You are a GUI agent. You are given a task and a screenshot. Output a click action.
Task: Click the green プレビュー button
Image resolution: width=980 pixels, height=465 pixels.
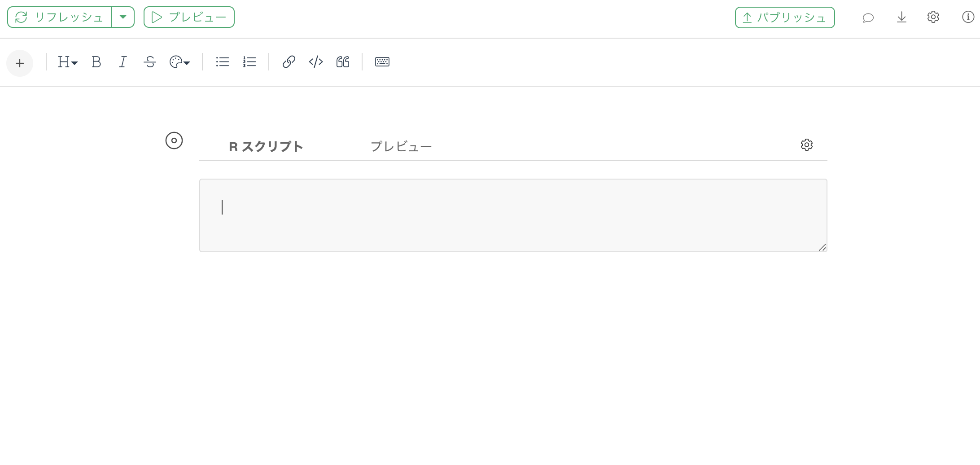pos(189,17)
